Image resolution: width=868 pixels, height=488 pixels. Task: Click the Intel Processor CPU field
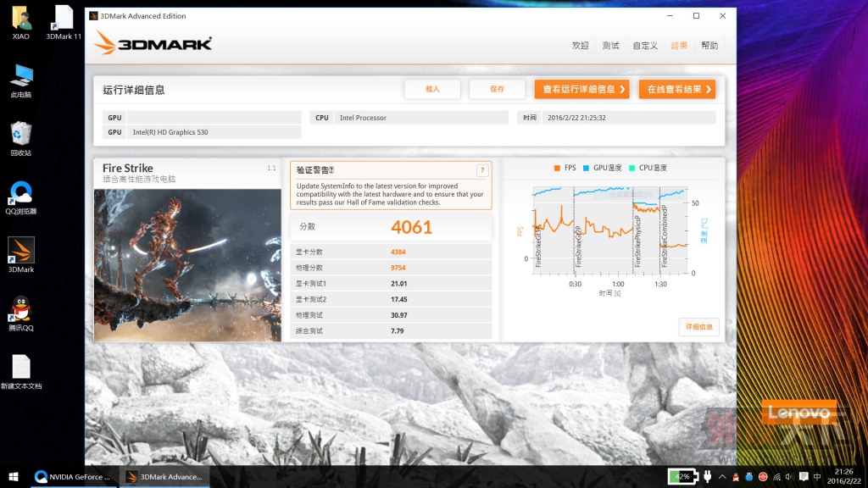420,118
